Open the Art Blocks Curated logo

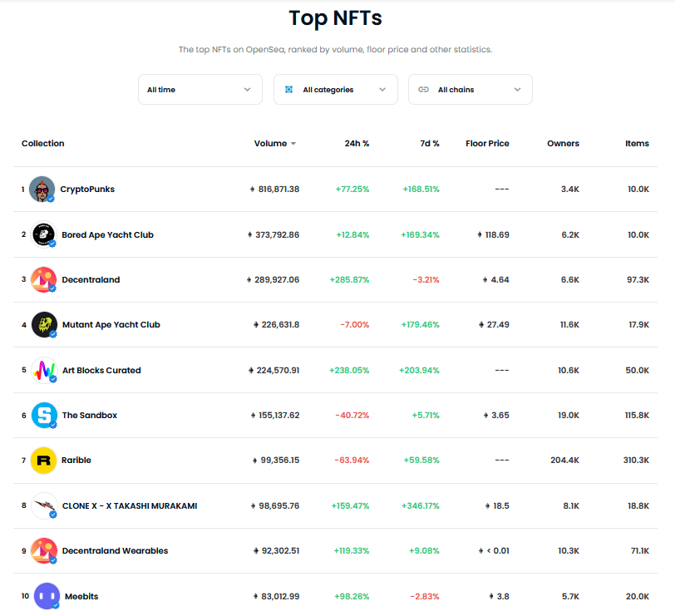[x=44, y=370]
